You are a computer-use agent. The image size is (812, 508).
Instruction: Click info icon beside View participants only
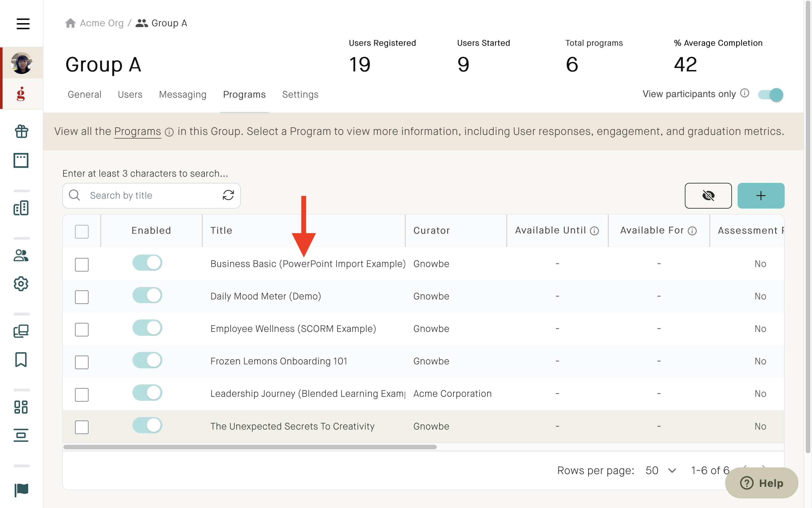click(x=745, y=93)
